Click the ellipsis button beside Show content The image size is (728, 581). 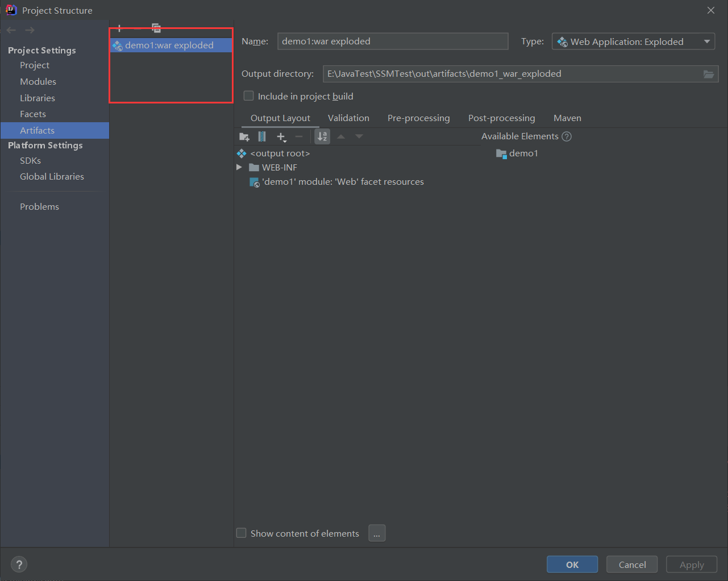tap(377, 533)
